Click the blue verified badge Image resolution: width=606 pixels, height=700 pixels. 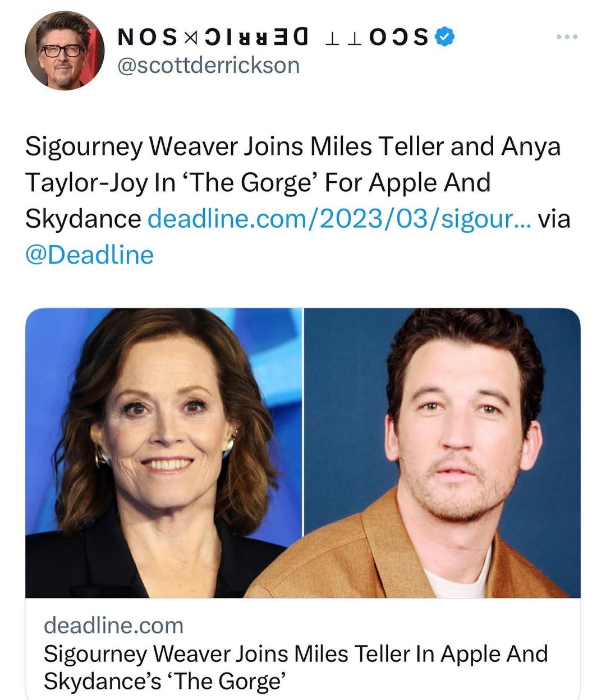[445, 36]
